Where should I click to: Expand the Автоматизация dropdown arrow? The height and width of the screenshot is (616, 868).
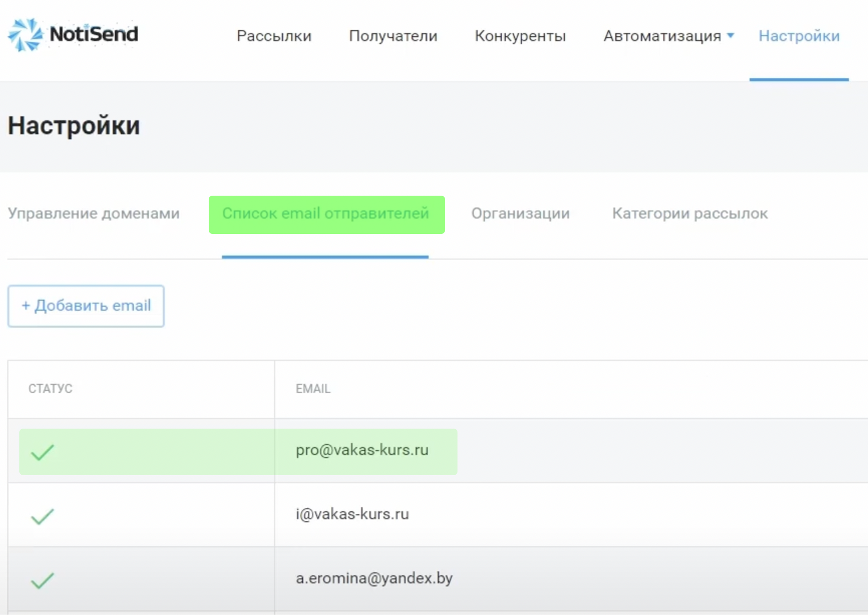point(730,35)
